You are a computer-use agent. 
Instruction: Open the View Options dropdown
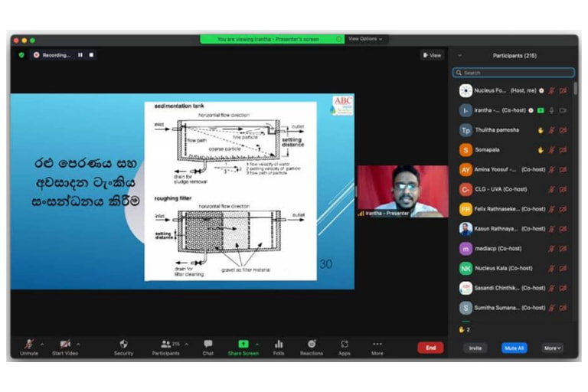pyautogui.click(x=365, y=39)
